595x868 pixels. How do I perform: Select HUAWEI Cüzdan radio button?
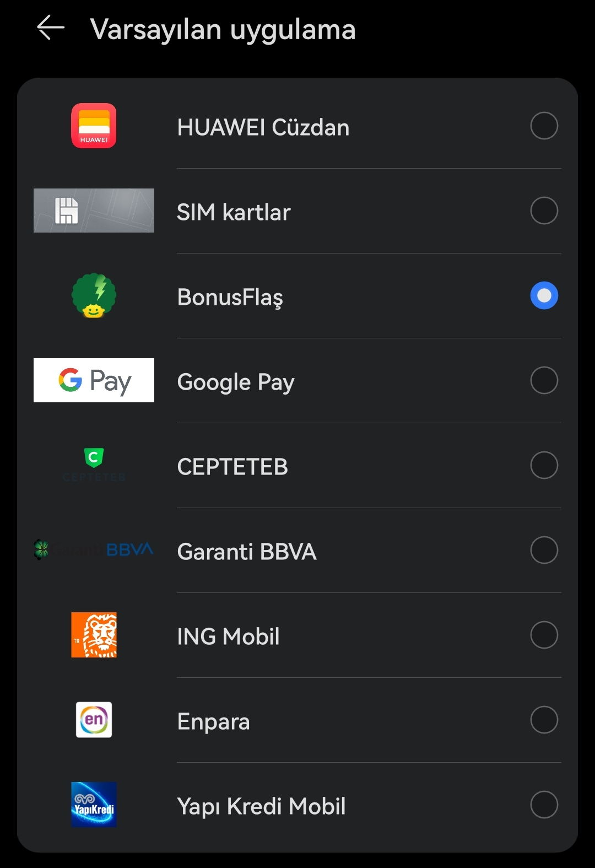544,126
